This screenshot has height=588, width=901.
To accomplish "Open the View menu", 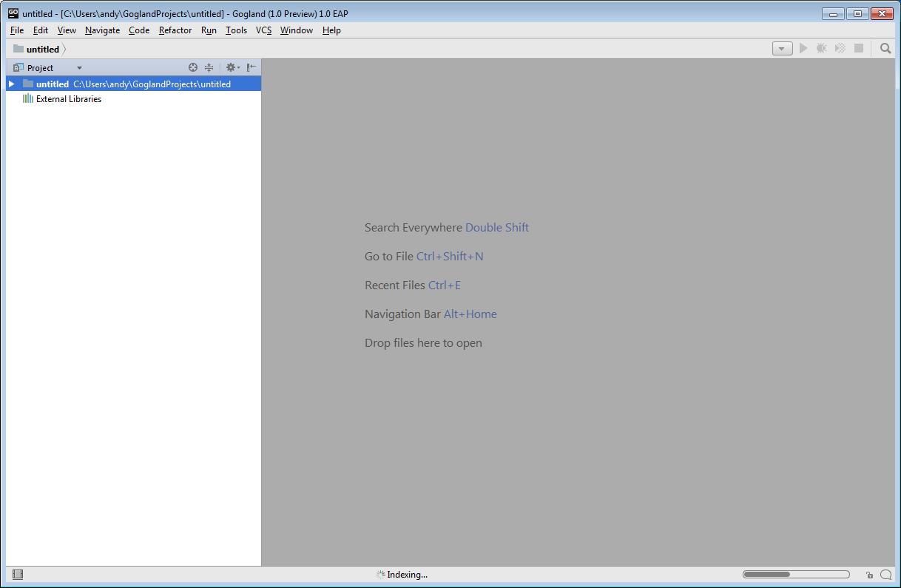I will click(67, 30).
